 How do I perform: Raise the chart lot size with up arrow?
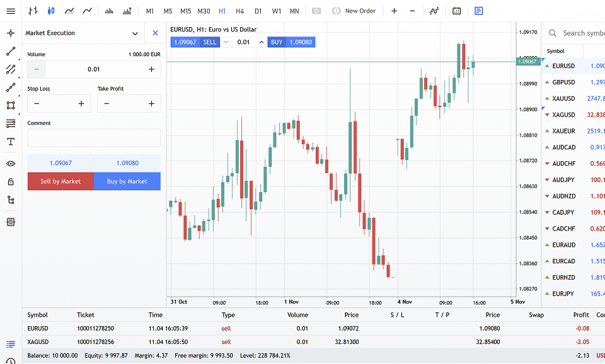pyautogui.click(x=261, y=42)
